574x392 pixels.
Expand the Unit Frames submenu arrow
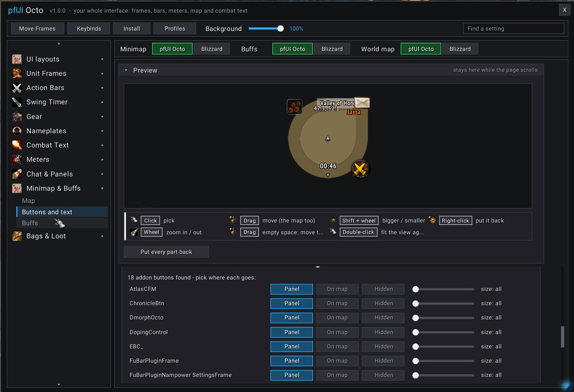click(102, 74)
